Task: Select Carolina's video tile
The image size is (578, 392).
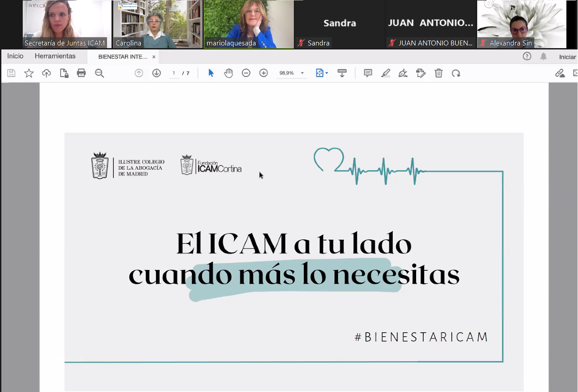Action: point(157,24)
